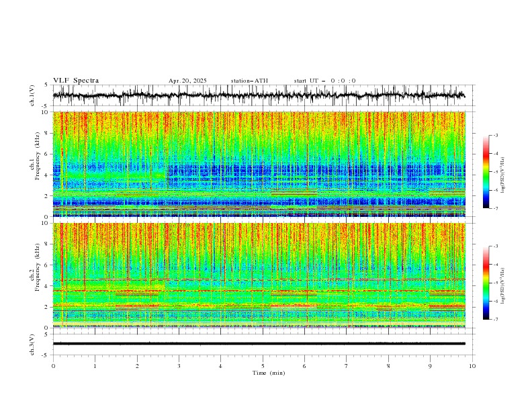
Task: Click the time axis tick label "3"
Action: coord(179,366)
